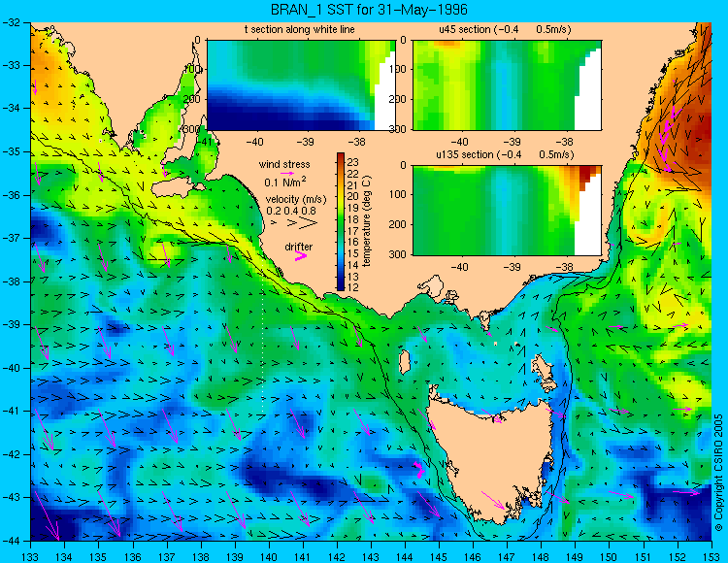Screen dimensions: 728x563
Task: Click the temperature colour bar
Action: coord(341,221)
